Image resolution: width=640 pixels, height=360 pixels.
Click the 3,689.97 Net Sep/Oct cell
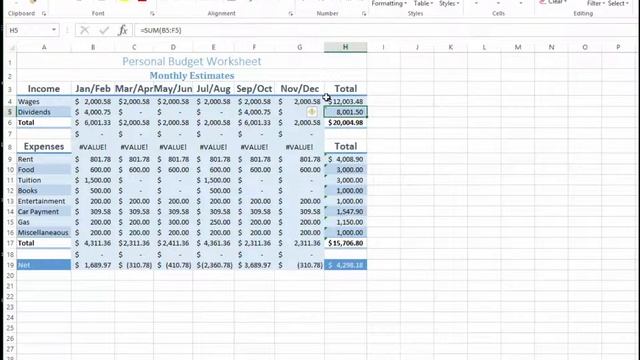254,265
